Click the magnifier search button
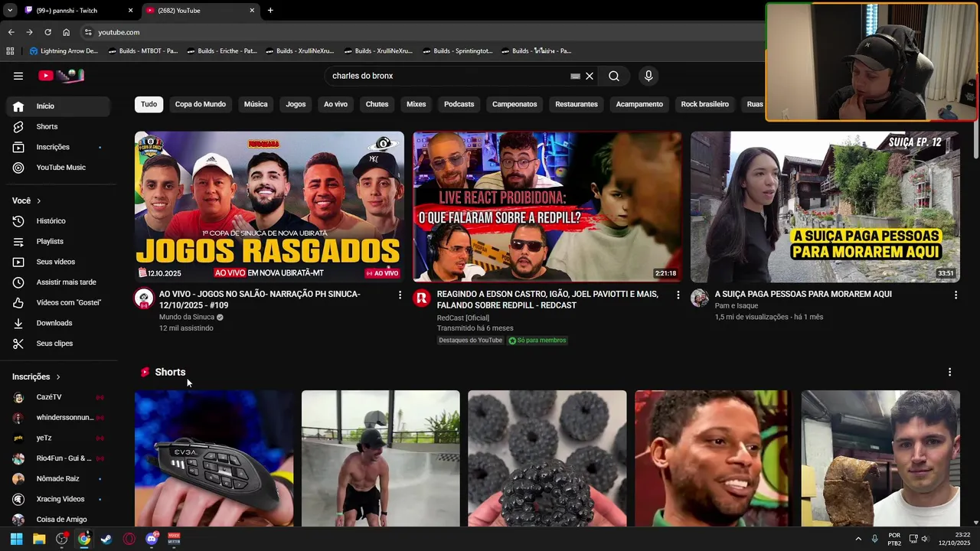980x551 pixels. click(614, 76)
